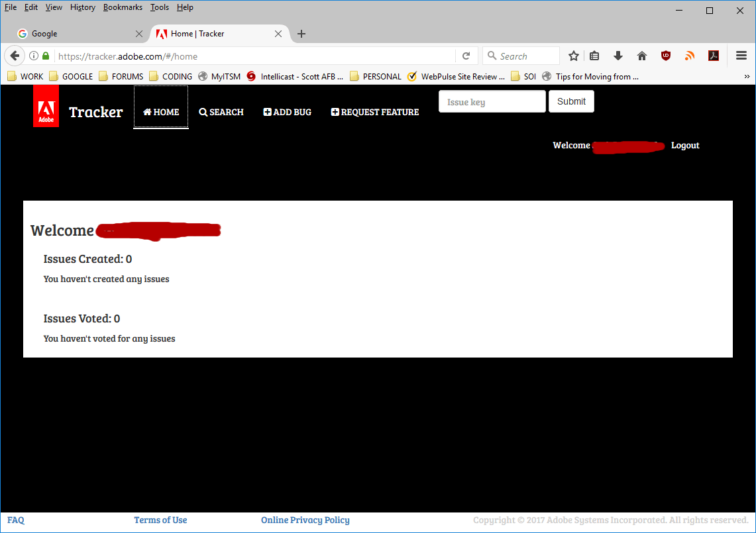The image size is (756, 533).
Task: Open the MyITSM bookmark
Action: [219, 77]
